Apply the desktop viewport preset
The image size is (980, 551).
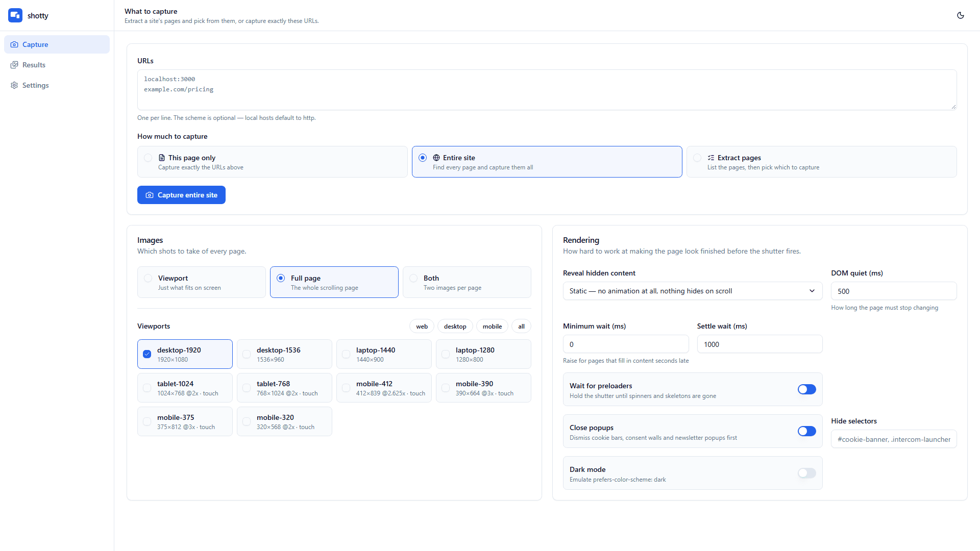point(455,327)
